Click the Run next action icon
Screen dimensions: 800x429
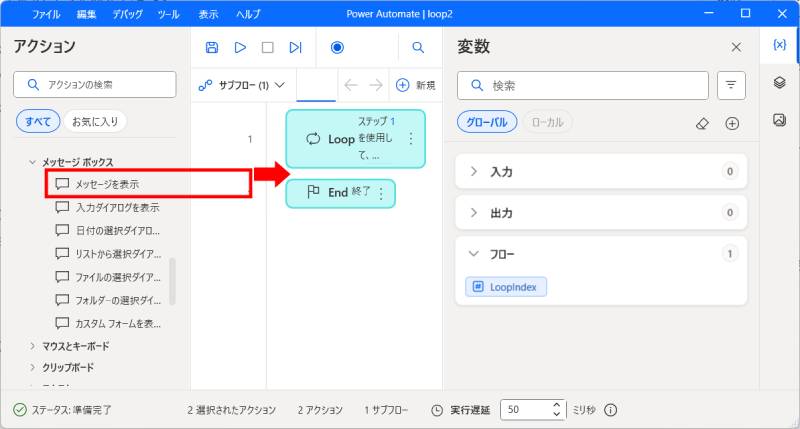pyautogui.click(x=295, y=47)
